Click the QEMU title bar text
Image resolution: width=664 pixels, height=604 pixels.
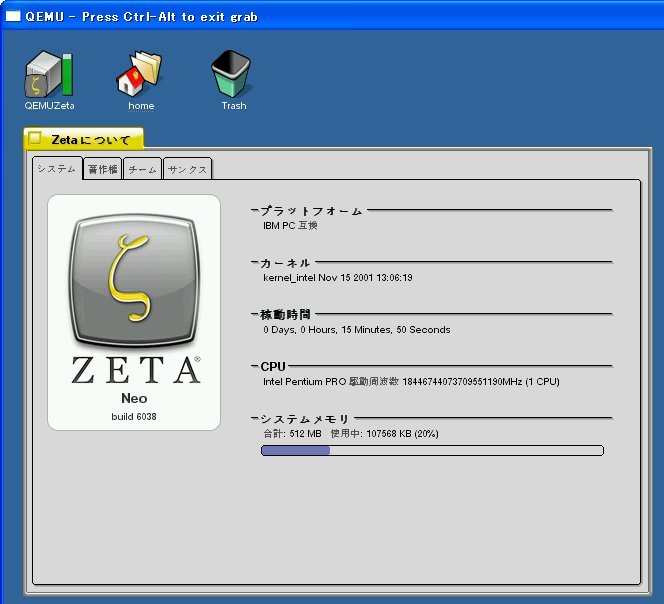click(x=141, y=17)
